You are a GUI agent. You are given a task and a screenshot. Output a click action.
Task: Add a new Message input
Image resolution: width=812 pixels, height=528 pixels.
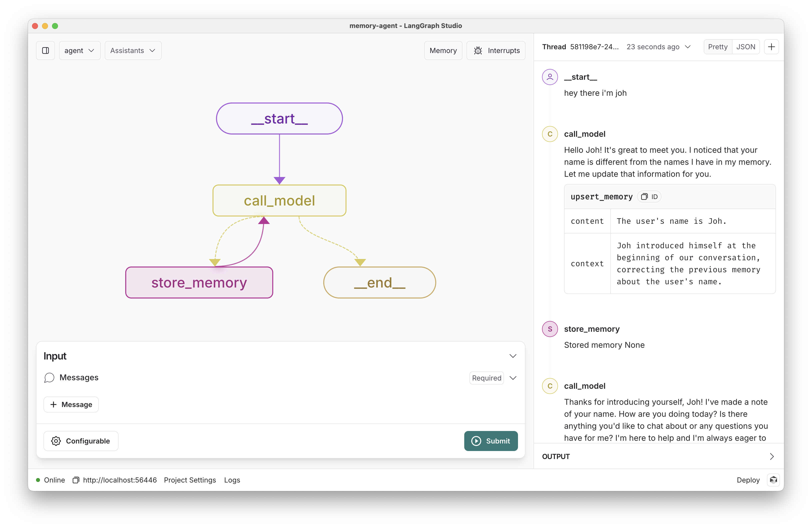[71, 404]
